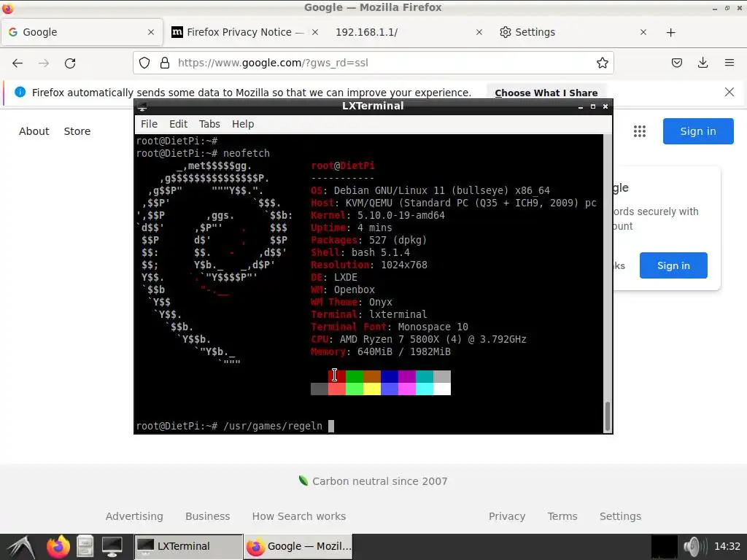The image size is (747, 560).
Task: Open the shield tracking protection icon
Action: [144, 63]
